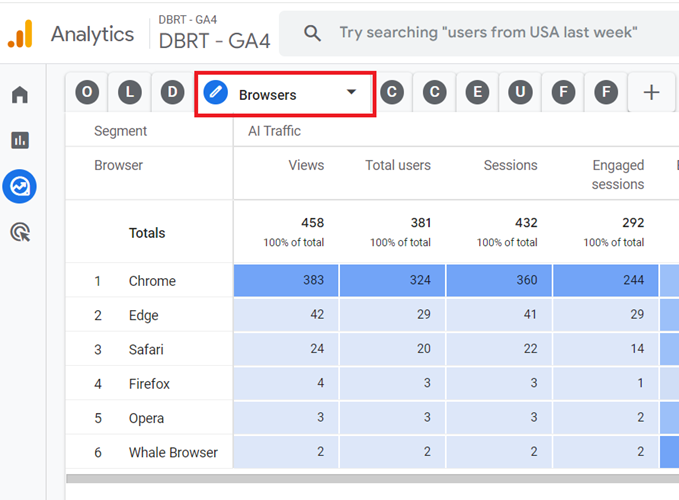Click Safari total users value 20
The width and height of the screenshot is (679, 500).
(x=424, y=348)
